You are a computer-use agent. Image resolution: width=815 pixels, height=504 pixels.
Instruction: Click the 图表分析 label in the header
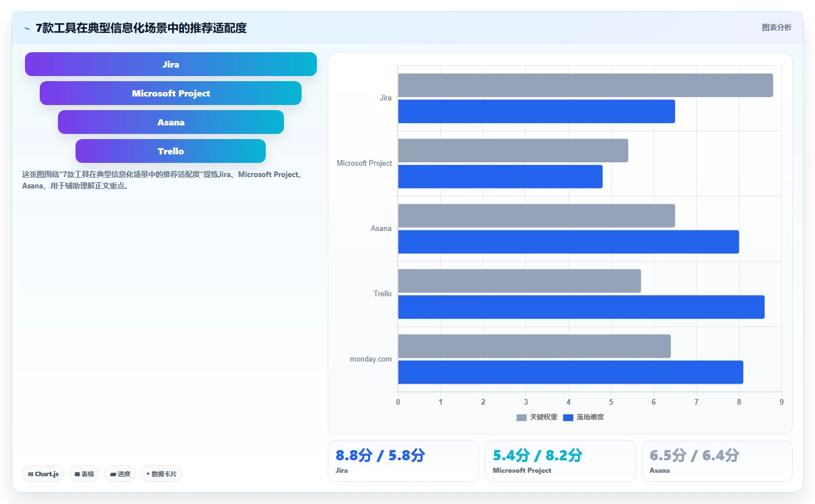point(776,27)
